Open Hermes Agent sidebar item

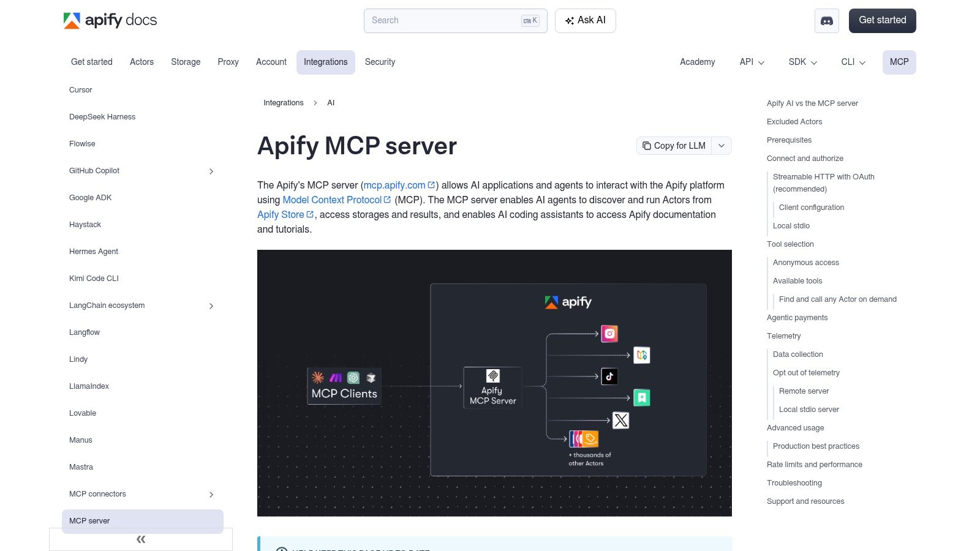pos(94,252)
